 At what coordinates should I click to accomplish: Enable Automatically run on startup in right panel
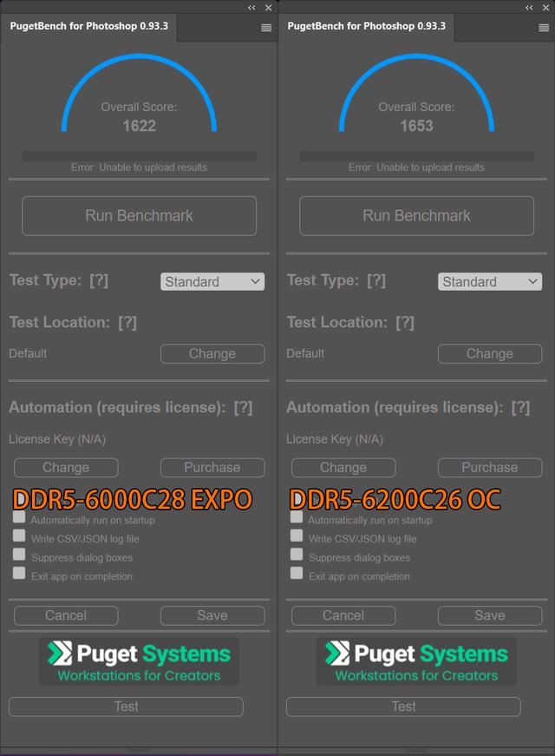click(297, 517)
